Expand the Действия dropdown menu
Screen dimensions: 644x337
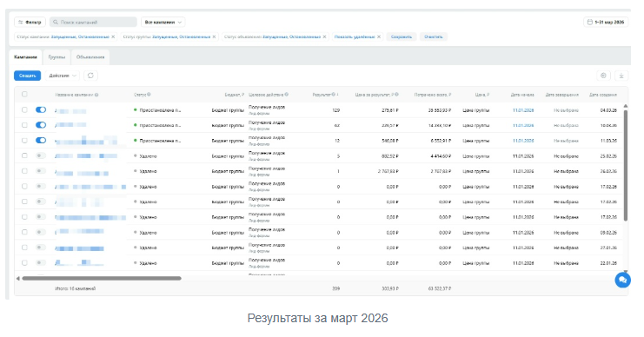tap(63, 76)
